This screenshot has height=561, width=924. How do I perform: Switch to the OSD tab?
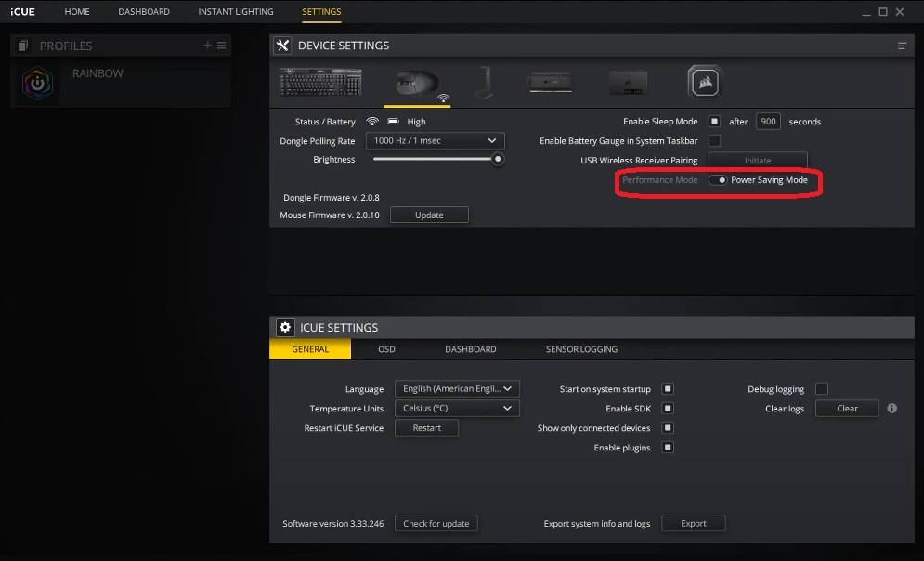pyautogui.click(x=386, y=349)
